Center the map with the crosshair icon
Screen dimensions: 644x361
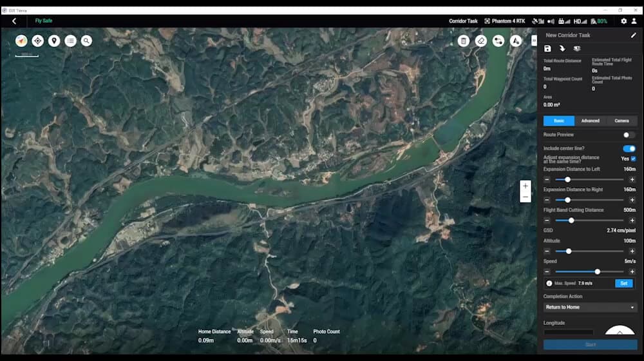[x=38, y=41]
